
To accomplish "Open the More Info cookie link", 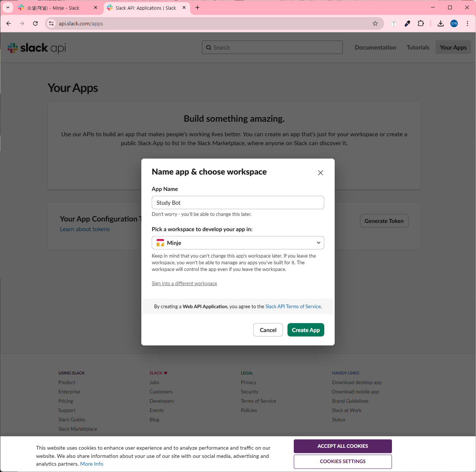I will pyautogui.click(x=92, y=464).
